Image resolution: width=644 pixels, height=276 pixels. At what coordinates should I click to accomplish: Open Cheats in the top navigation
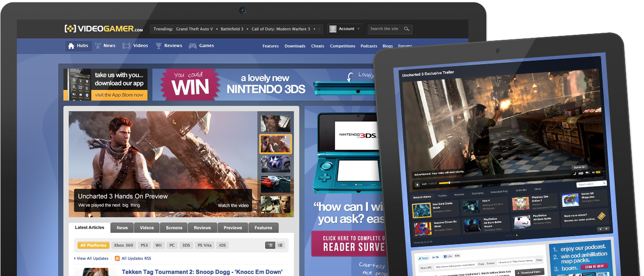tap(318, 46)
